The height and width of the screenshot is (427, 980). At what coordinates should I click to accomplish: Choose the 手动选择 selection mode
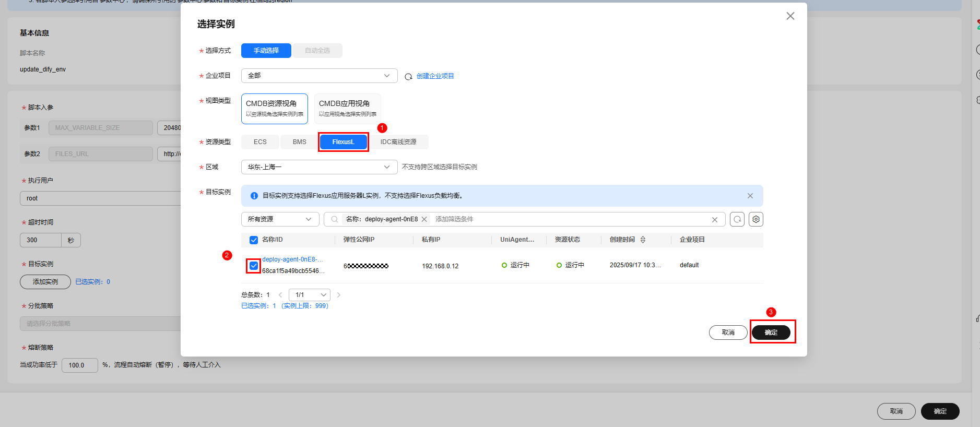click(x=266, y=51)
